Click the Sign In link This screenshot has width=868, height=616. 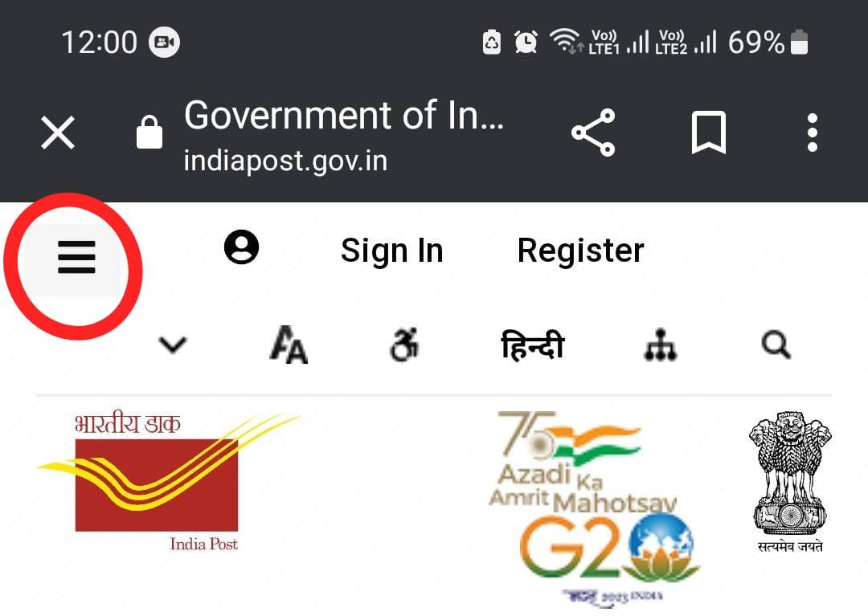[392, 251]
